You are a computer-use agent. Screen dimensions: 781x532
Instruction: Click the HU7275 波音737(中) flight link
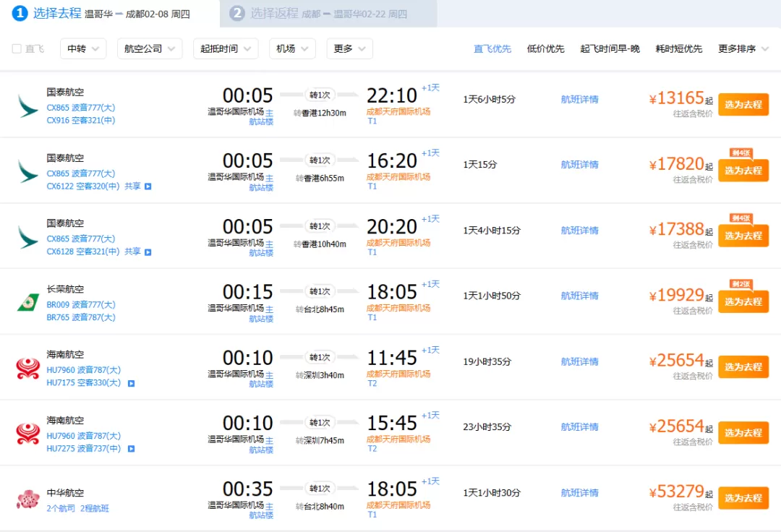coord(83,448)
